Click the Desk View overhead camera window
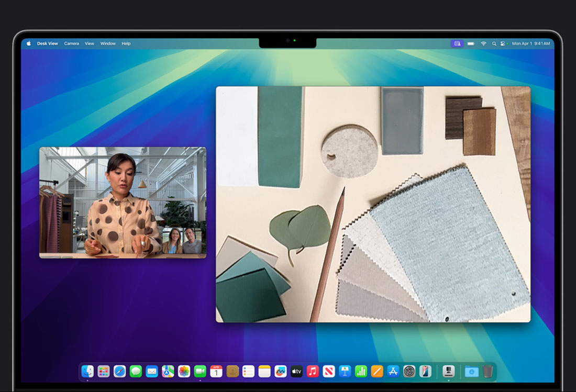This screenshot has width=576, height=392. coord(373,204)
